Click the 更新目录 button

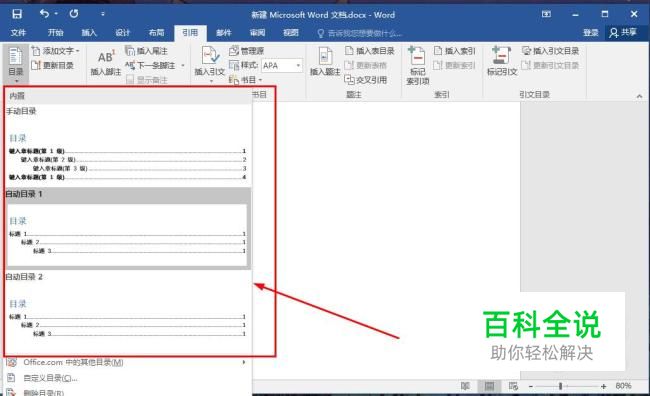point(53,66)
